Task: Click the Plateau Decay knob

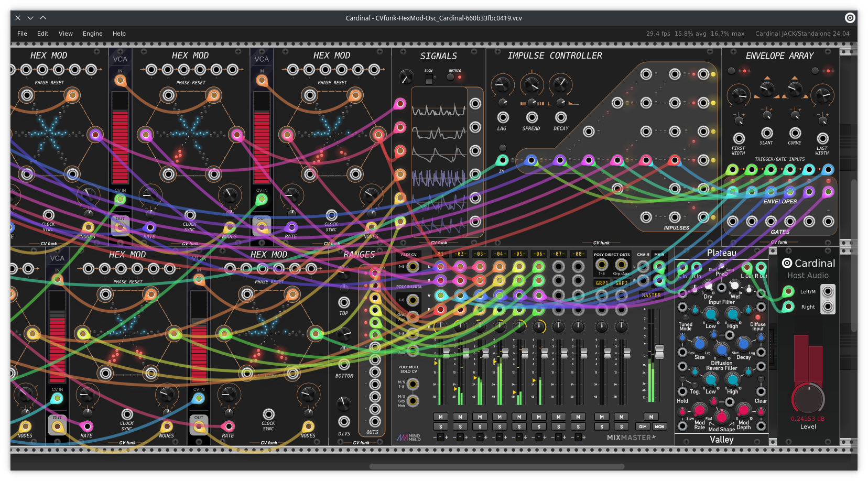Action: pyautogui.click(x=744, y=344)
